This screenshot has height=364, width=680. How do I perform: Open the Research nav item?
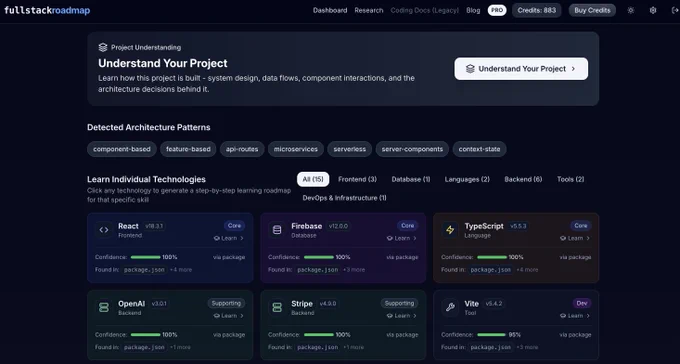369,10
